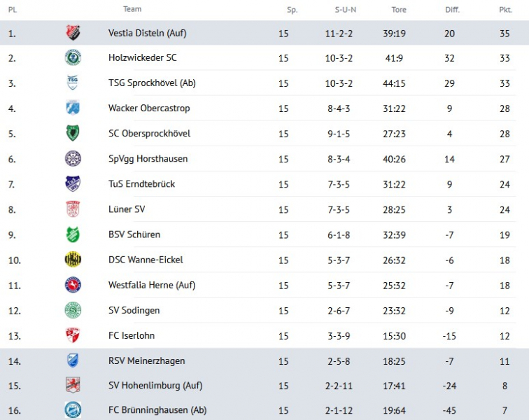Click the Diff. column header
This screenshot has width=529, height=420.
tap(452, 10)
